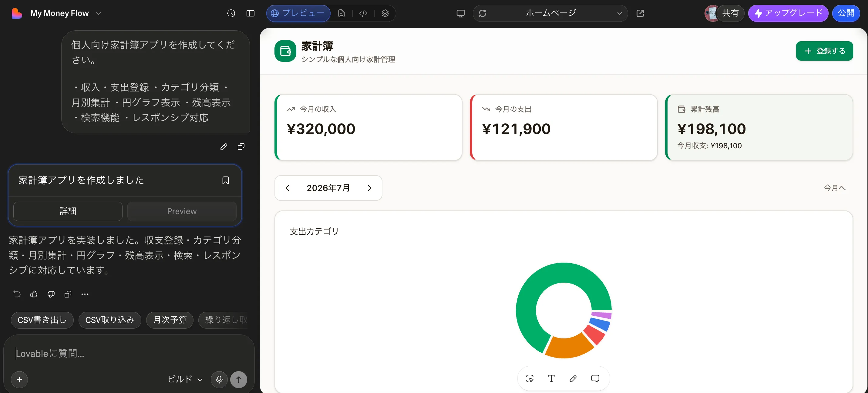This screenshot has height=393, width=868.
Task: Select the text tool in floating toolbar
Action: (551, 378)
